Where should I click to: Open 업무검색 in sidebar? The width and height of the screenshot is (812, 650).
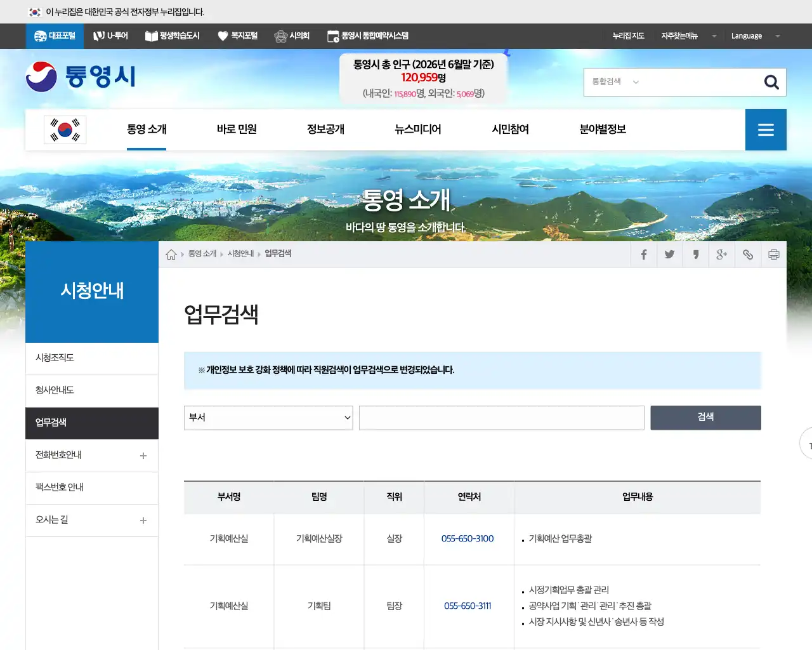[x=92, y=423]
